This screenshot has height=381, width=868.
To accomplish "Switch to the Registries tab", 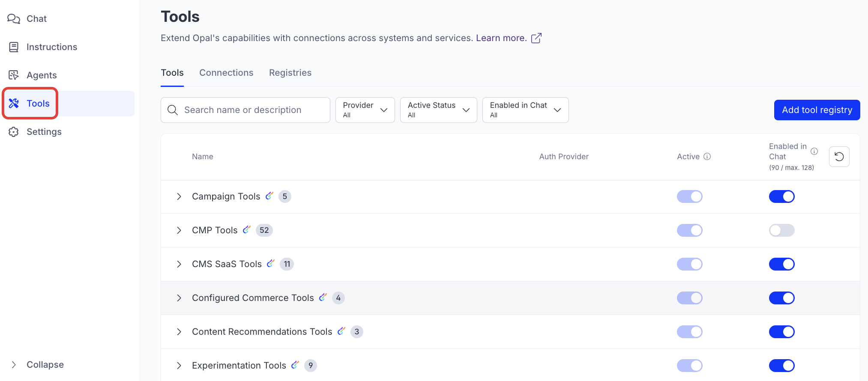I will [x=290, y=73].
